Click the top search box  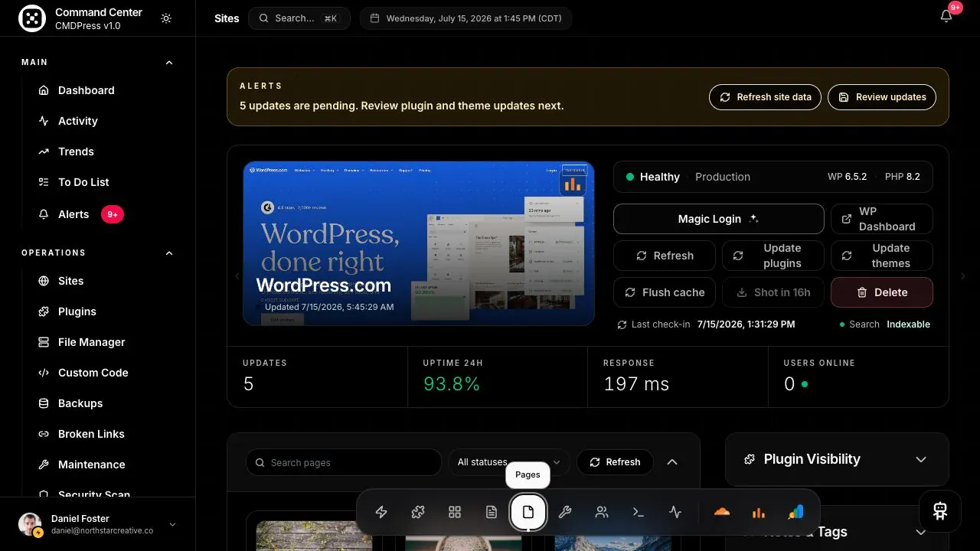coord(299,18)
